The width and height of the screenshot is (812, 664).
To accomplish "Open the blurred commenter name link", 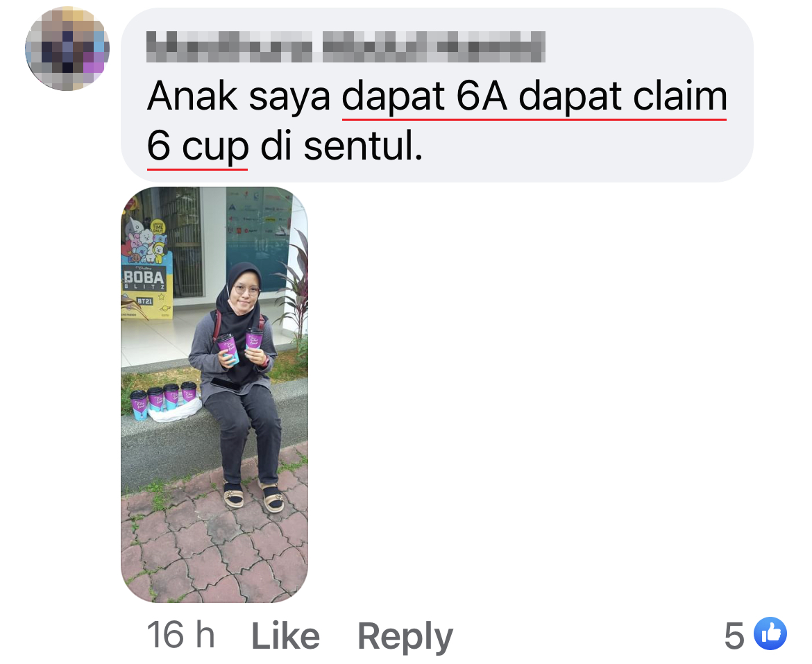I will pos(346,46).
